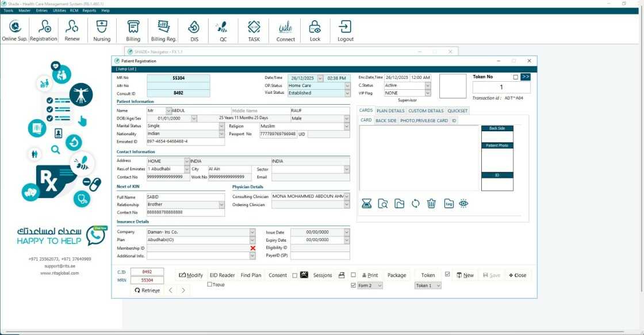Click the rotate/refresh icon under card preview
Image resolution: width=644 pixels, height=335 pixels.
[x=415, y=203]
